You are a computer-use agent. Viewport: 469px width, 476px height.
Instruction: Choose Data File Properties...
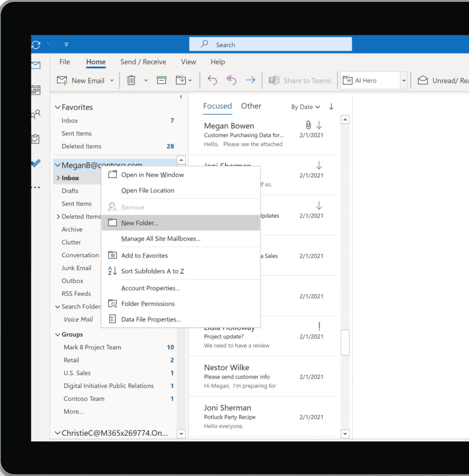click(x=181, y=320)
